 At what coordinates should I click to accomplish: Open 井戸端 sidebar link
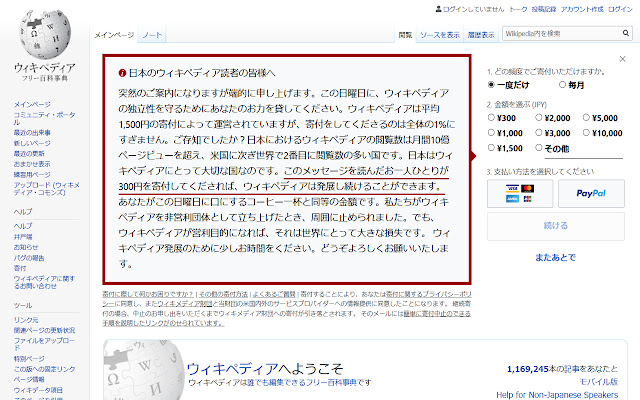coord(23,237)
